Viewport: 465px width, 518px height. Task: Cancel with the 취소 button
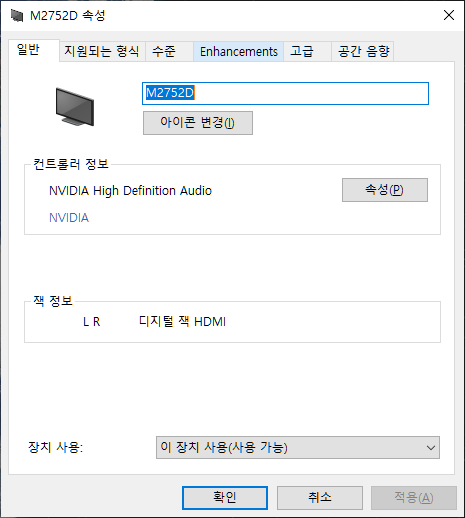(x=320, y=498)
